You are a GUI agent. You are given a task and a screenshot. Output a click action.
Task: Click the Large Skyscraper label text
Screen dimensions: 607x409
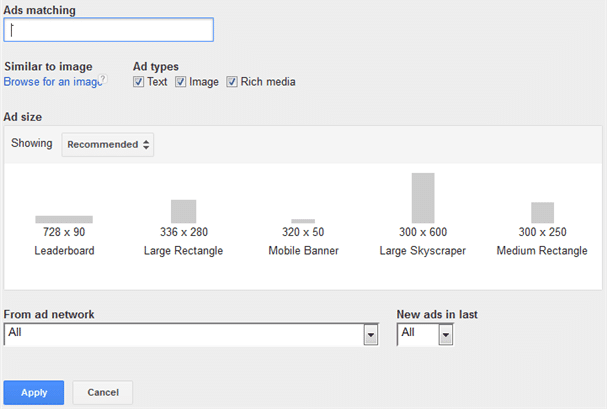click(x=423, y=251)
